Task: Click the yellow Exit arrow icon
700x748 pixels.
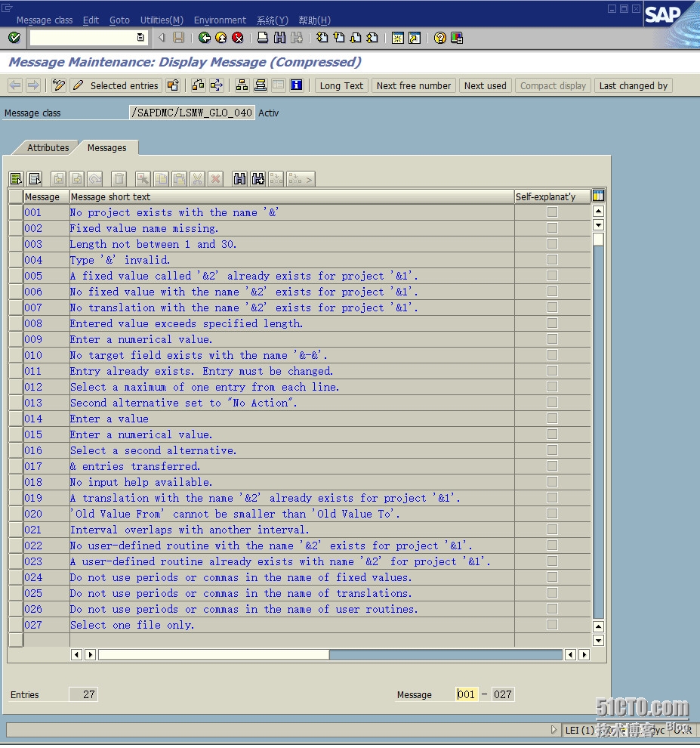Action: pos(220,37)
